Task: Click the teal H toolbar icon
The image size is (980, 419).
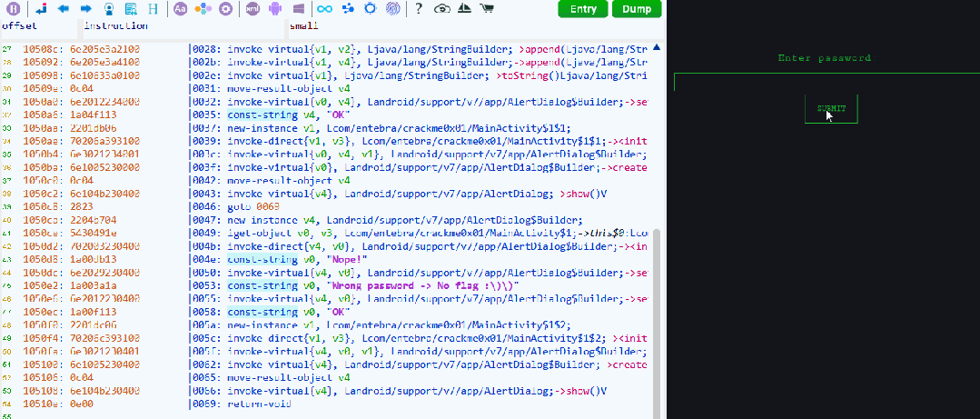Action: 153,9
